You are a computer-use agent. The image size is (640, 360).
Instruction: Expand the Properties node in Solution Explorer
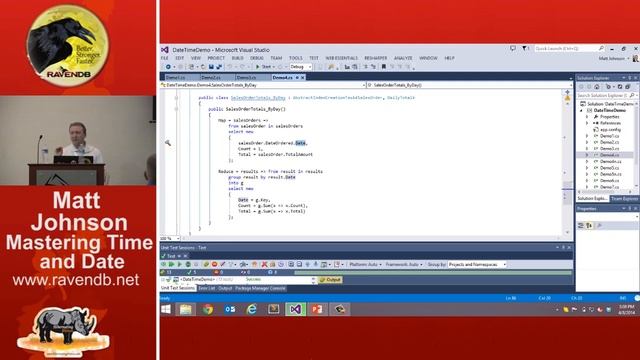pyautogui.click(x=587, y=117)
